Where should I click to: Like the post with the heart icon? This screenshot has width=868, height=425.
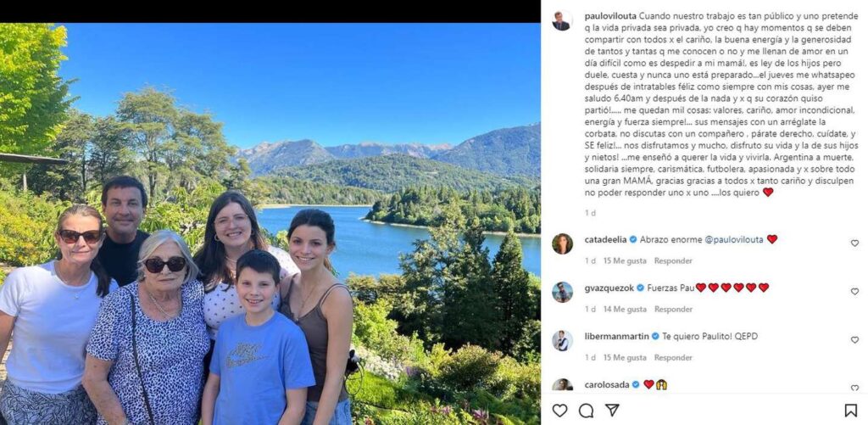coord(559,411)
